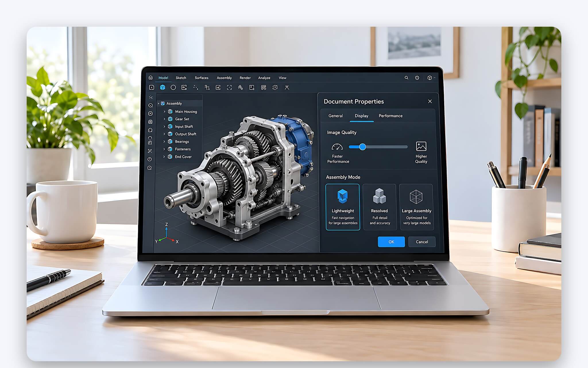Viewport: 588px width, 368px height.
Task: Select the circle shape tool in toolbar
Action: click(173, 87)
